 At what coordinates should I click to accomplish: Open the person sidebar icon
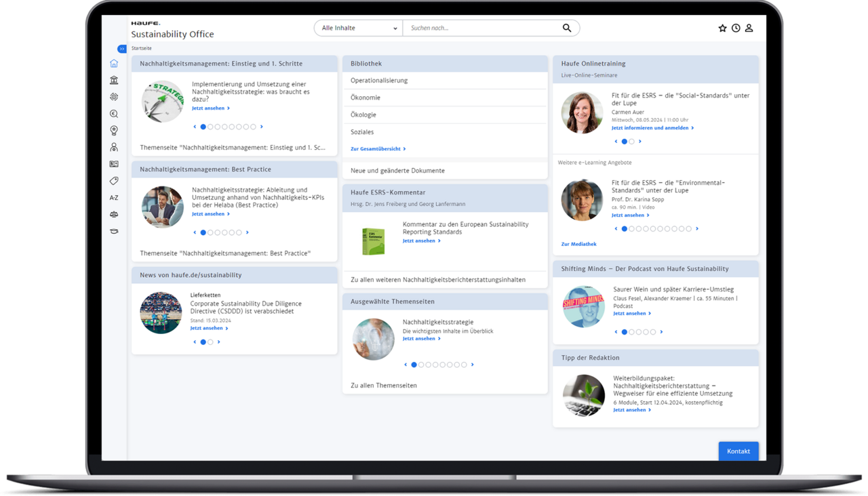click(114, 147)
